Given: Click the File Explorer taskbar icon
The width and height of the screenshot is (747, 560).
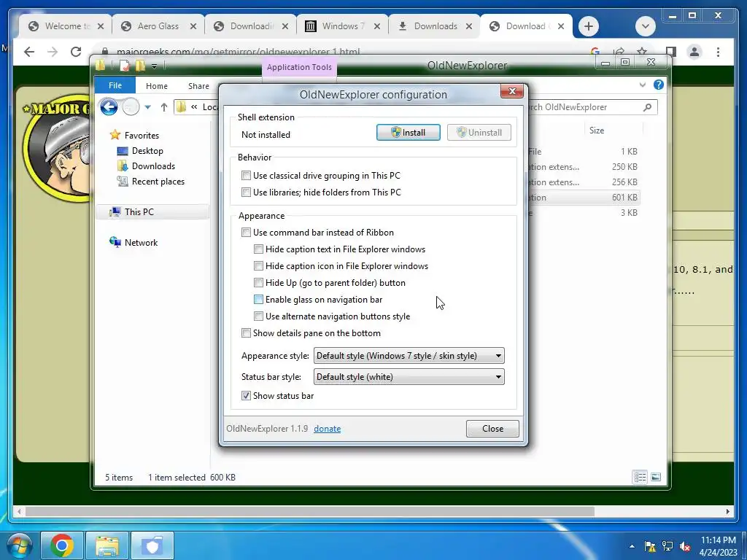Looking at the screenshot, I should [x=107, y=545].
